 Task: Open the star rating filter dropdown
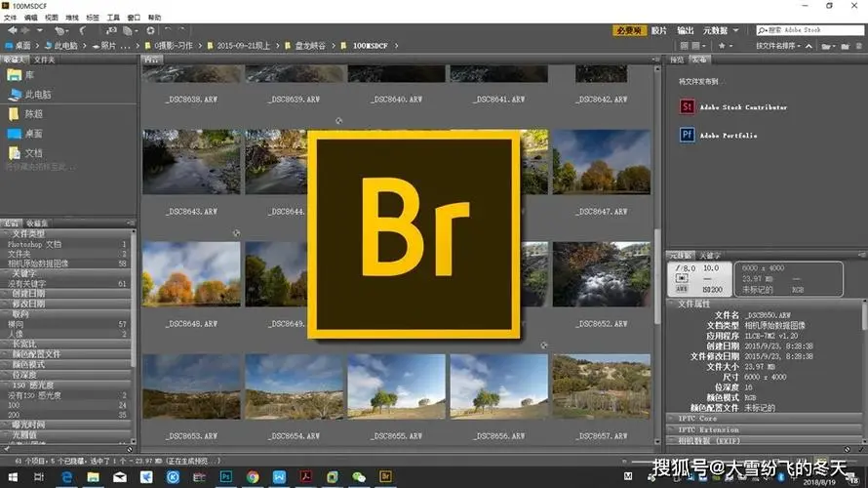(x=726, y=46)
